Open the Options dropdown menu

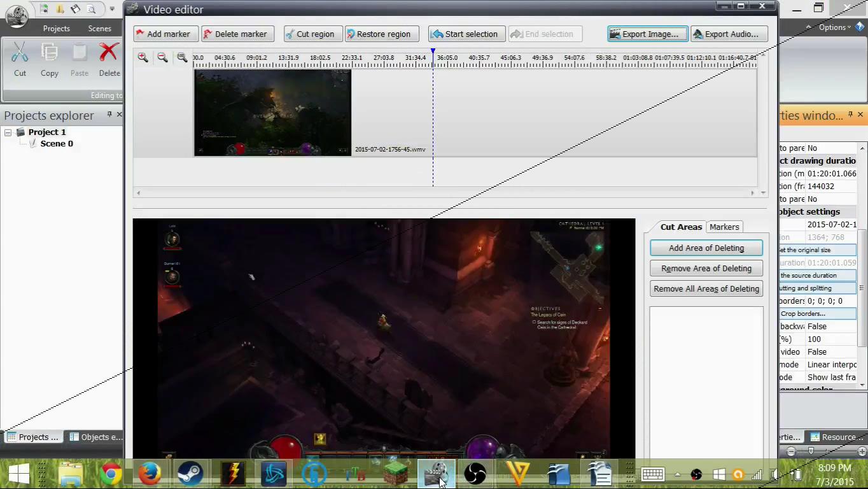(x=834, y=27)
